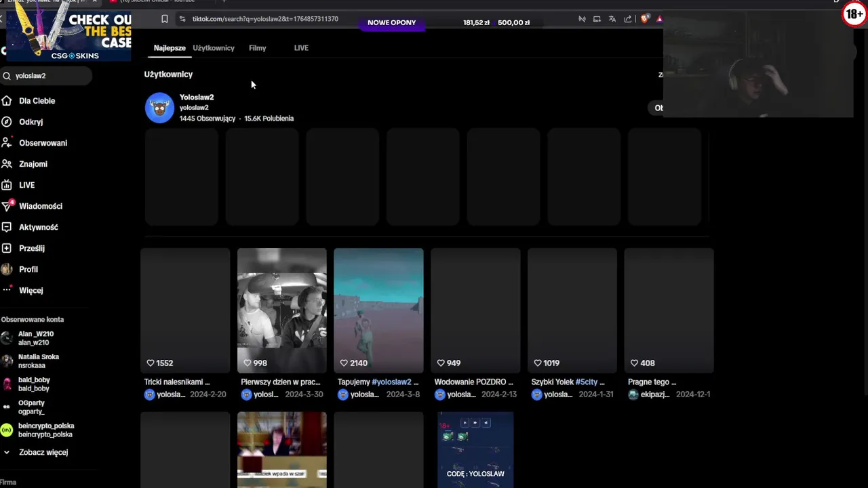Click the heart icon showing 1019 likes
This screenshot has height=488, width=868.
[x=538, y=363]
